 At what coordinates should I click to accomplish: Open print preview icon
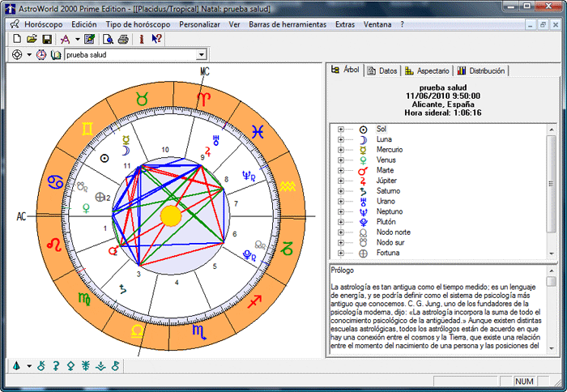(x=108, y=39)
